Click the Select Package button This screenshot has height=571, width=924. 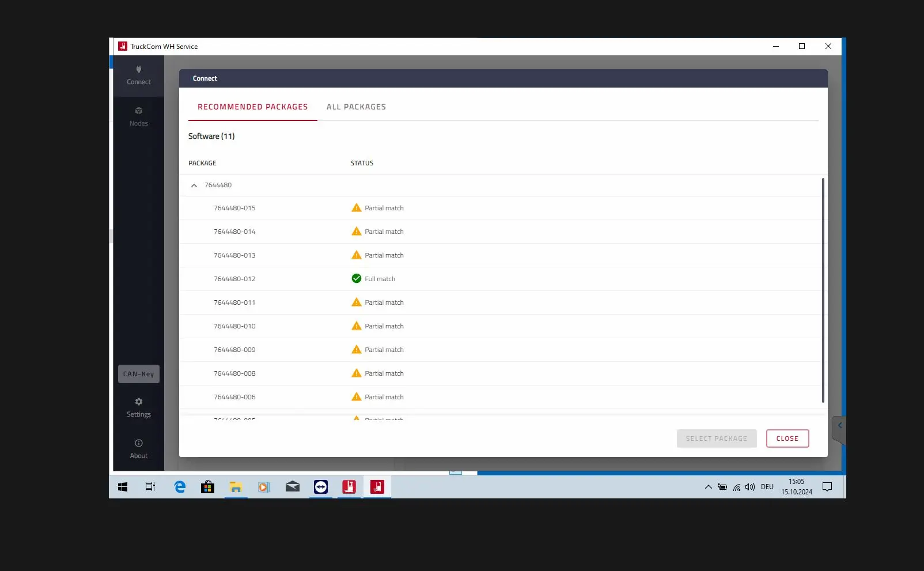click(717, 438)
